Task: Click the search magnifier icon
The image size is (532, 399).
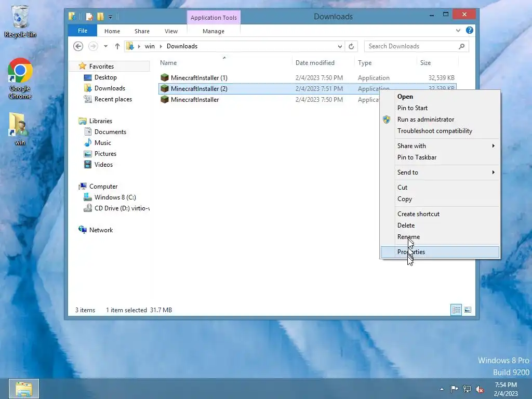Action: [x=461, y=46]
